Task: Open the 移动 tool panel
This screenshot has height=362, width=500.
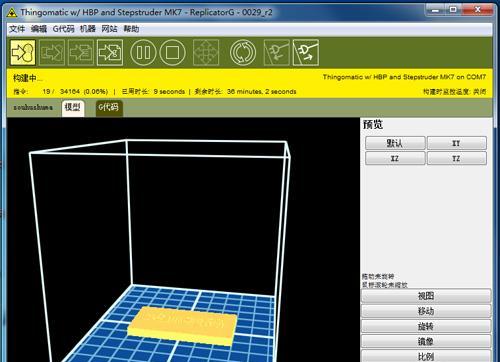Action: pos(426,311)
